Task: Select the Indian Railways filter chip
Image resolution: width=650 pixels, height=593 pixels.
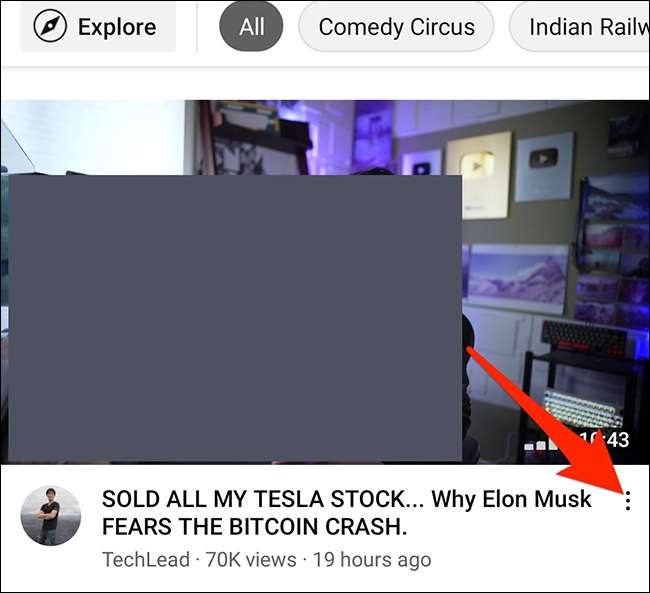Action: (580, 27)
